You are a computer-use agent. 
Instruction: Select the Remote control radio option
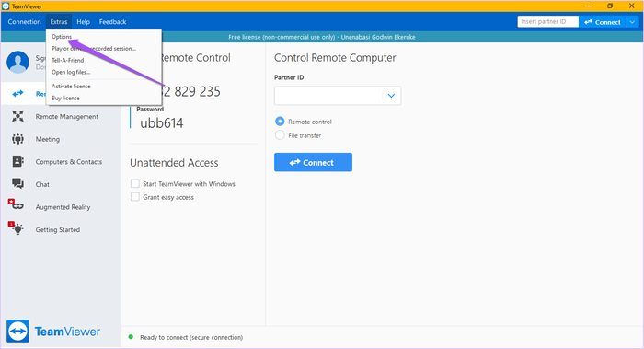[x=280, y=122]
